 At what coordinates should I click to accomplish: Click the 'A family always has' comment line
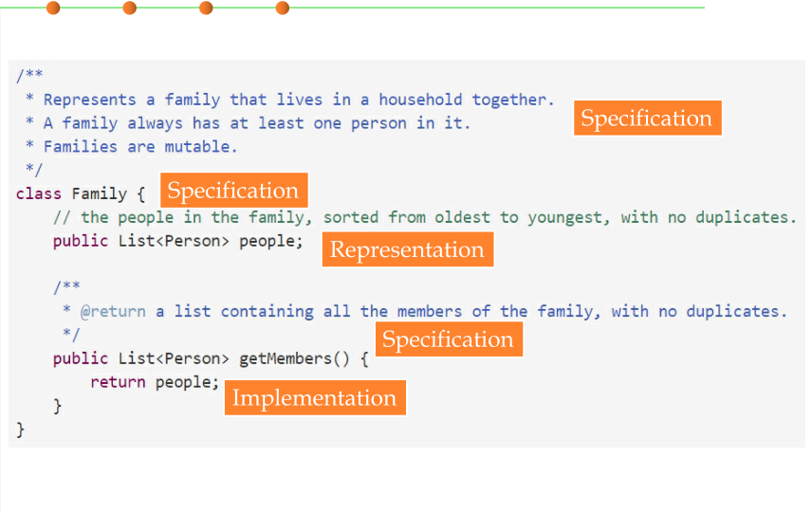(x=248, y=123)
